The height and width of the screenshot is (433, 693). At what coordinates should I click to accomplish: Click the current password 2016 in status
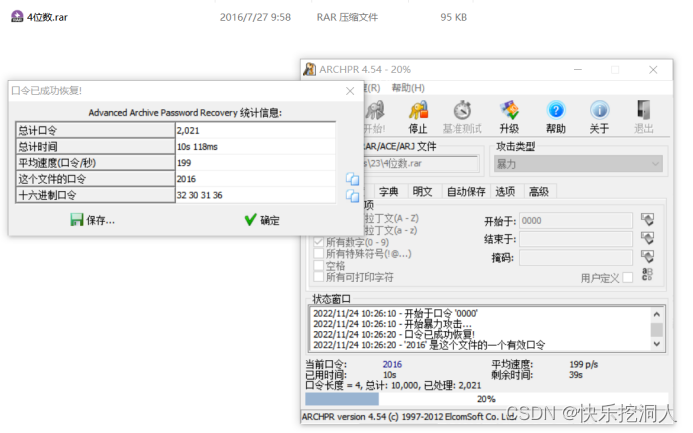pyautogui.click(x=392, y=364)
